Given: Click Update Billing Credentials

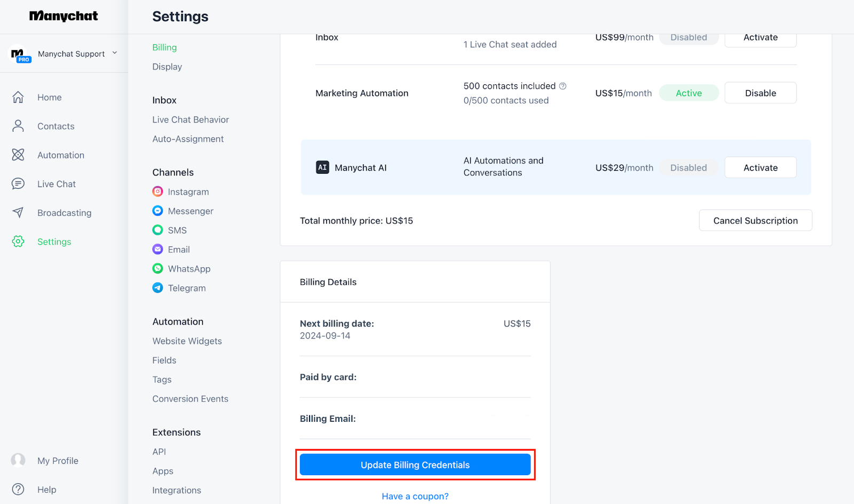Looking at the screenshot, I should [415, 465].
